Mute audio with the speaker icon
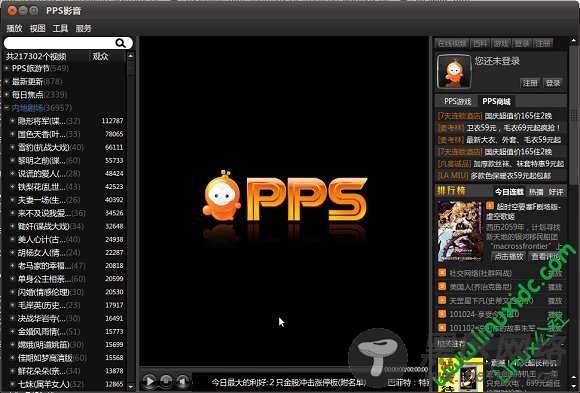The image size is (580, 393). pos(183,381)
